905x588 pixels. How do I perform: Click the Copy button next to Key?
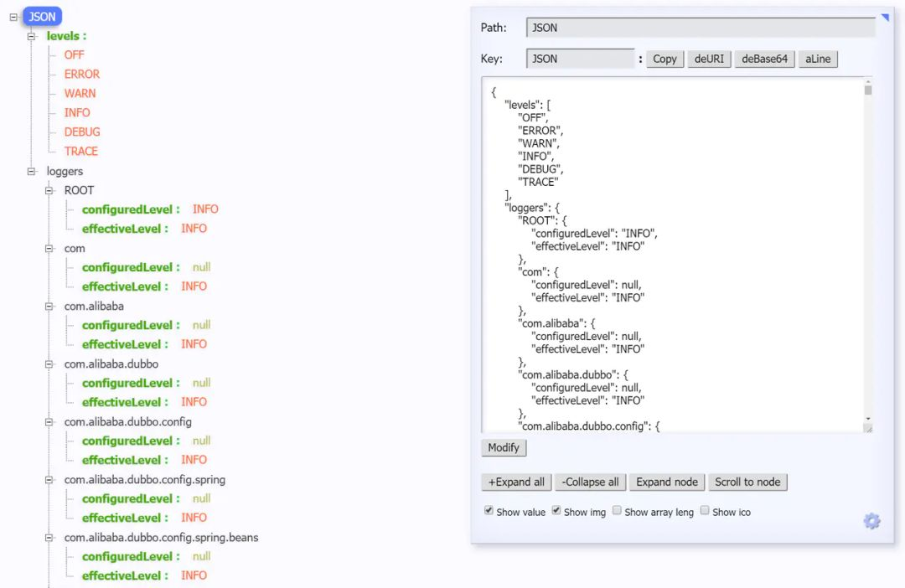click(665, 59)
